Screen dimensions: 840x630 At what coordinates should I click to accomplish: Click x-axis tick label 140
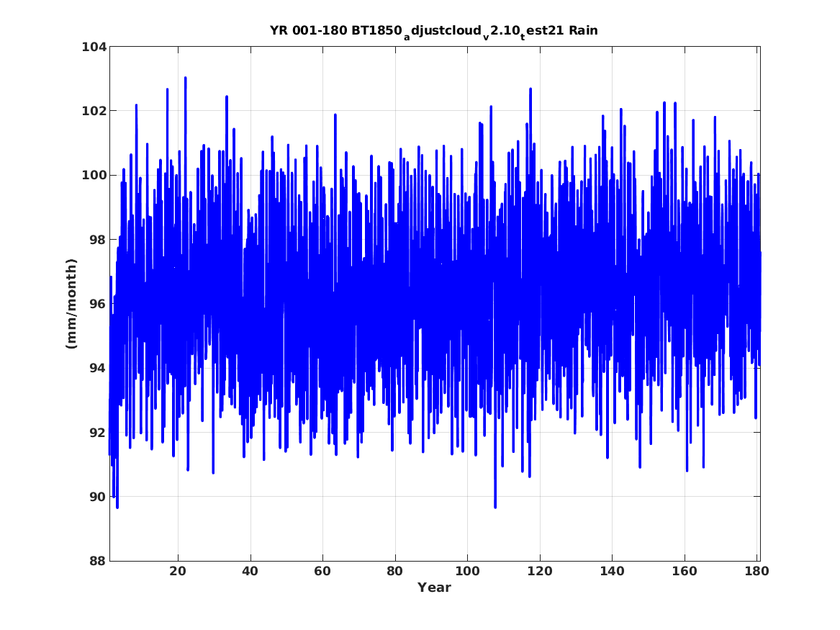[x=612, y=572]
